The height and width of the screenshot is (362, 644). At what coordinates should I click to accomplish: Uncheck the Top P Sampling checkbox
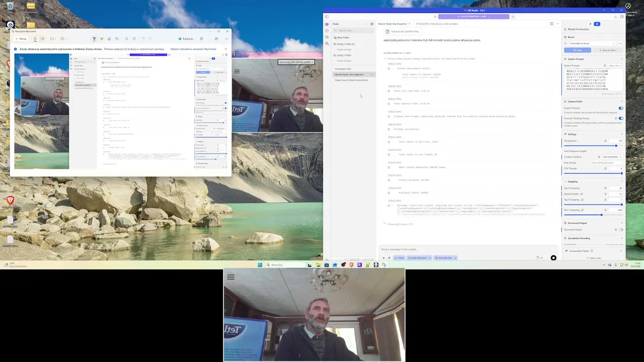(582, 200)
